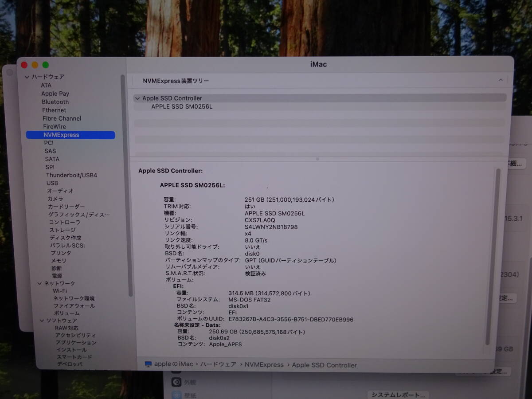Click NVMExpress in the path bar
This screenshot has width=532, height=399.
[x=264, y=365]
